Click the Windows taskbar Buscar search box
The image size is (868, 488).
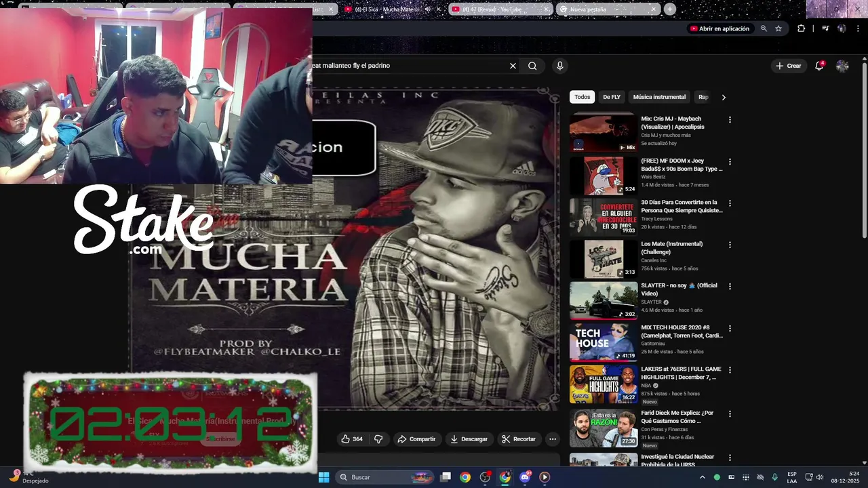[385, 477]
